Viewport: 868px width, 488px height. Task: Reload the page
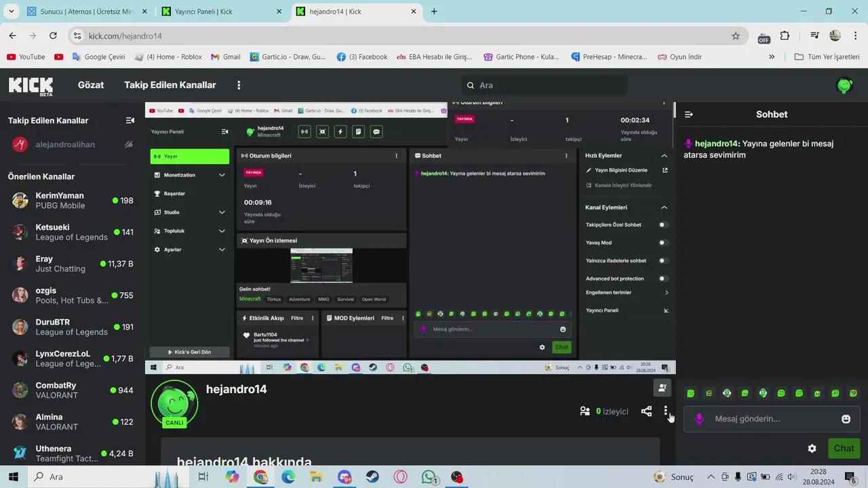pos(53,36)
